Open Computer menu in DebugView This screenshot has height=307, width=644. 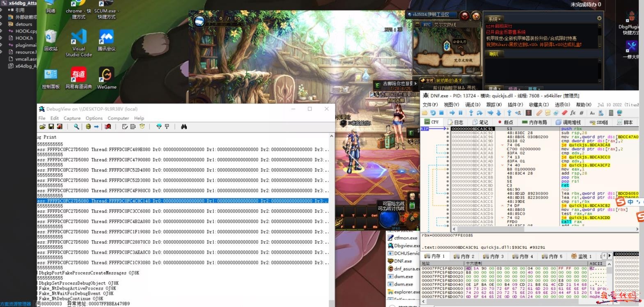coord(118,118)
